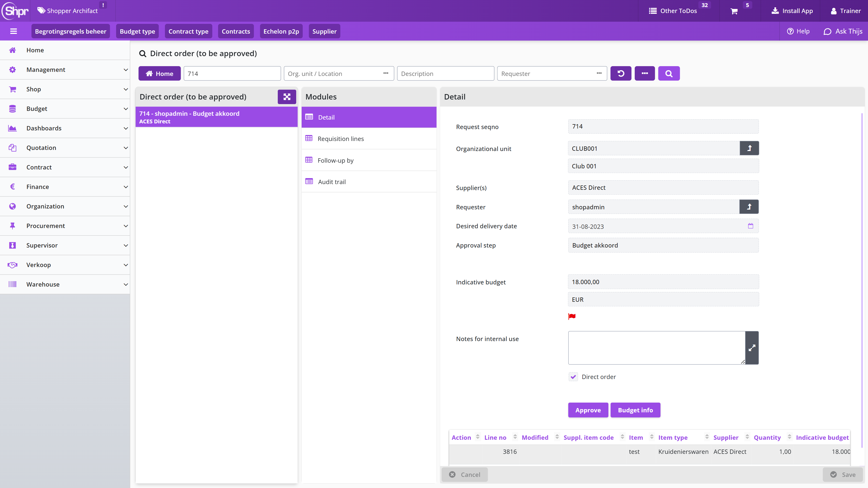868x488 pixels.
Task: Open more filter options ellipsis button
Action: coord(644,73)
